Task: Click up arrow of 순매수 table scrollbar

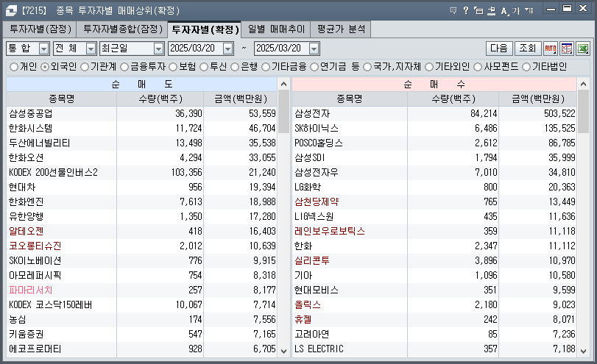Action: point(583,84)
